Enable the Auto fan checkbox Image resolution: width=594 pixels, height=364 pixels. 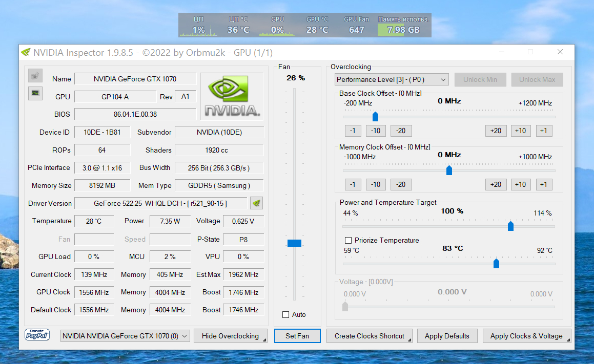pos(285,314)
